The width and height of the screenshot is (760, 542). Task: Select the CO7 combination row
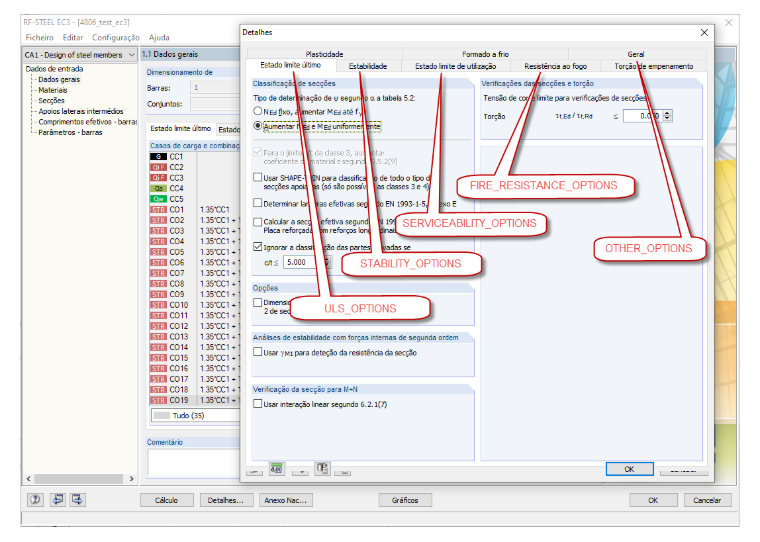coord(195,273)
